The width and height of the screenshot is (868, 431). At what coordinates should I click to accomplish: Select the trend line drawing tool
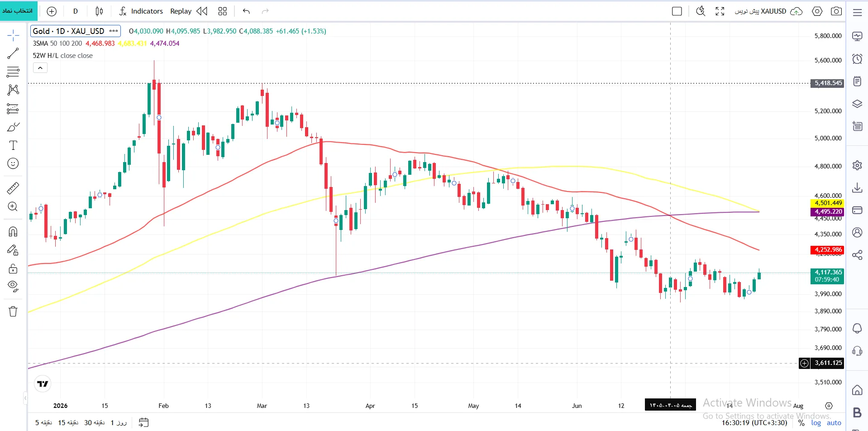pyautogui.click(x=13, y=53)
